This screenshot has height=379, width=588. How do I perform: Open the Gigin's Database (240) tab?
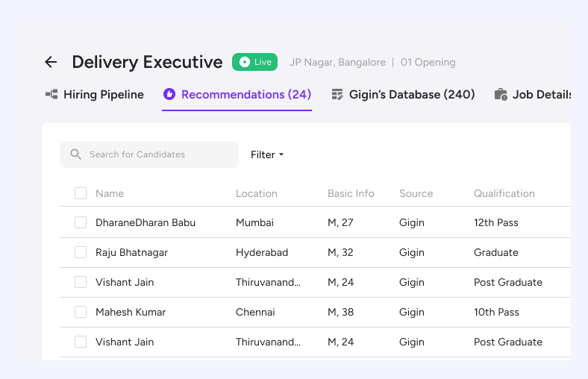click(x=412, y=95)
